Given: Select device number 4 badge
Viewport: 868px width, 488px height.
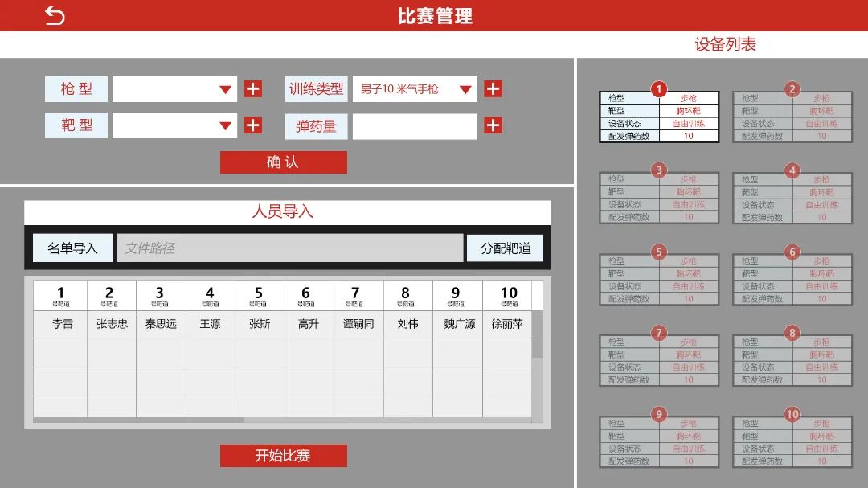Looking at the screenshot, I should [792, 170].
